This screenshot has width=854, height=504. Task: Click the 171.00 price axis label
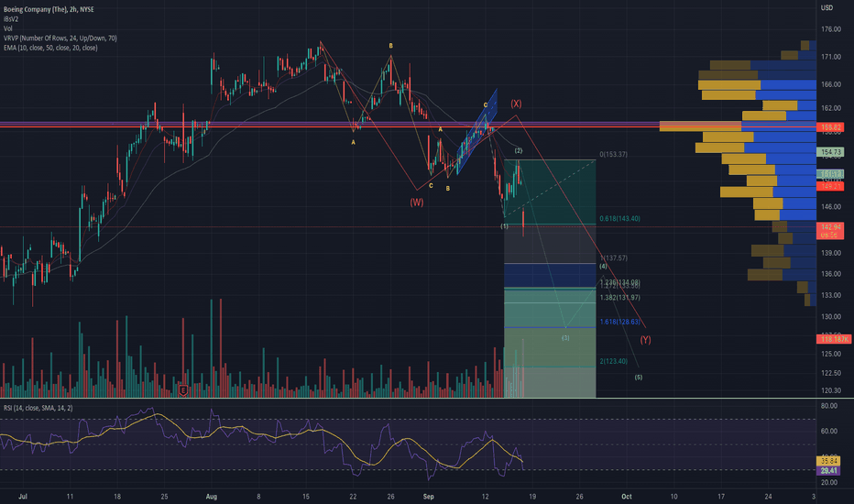(x=830, y=57)
